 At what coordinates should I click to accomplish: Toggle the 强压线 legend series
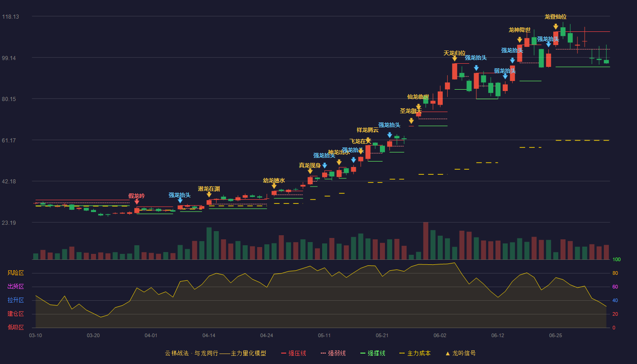point(293,353)
